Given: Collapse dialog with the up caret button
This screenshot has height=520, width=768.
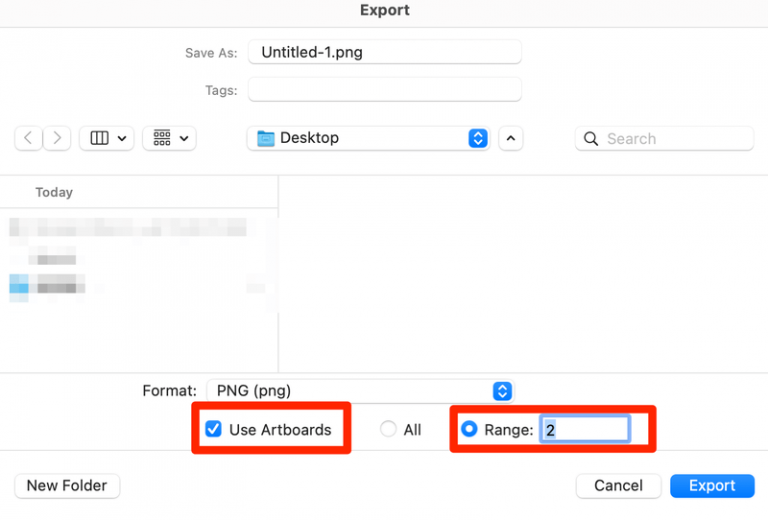Looking at the screenshot, I should pos(510,139).
